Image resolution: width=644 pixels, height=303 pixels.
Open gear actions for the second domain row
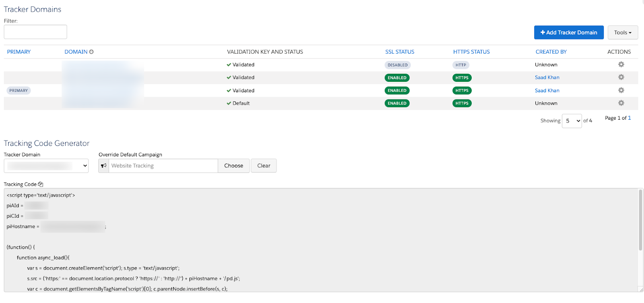(621, 77)
